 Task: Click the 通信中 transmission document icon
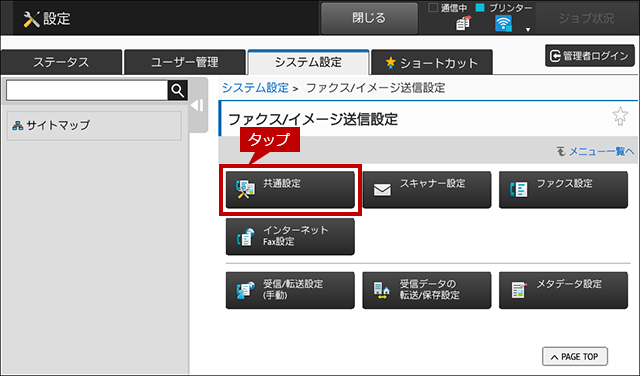tap(463, 24)
